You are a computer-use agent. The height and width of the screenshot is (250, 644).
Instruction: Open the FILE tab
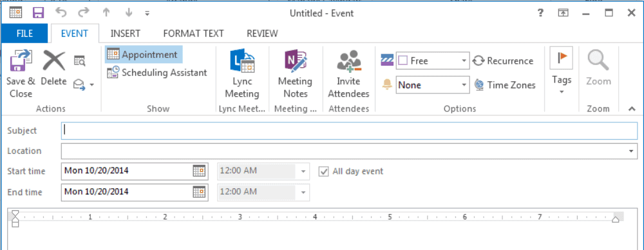[24, 34]
